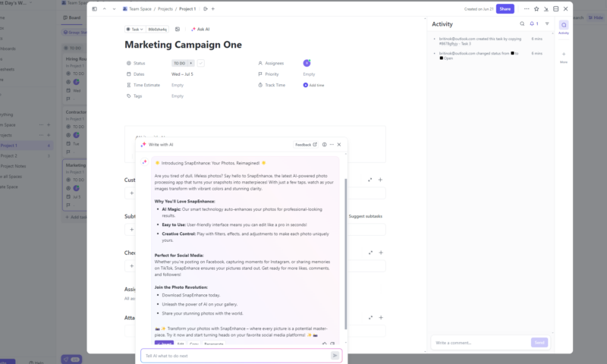
Task: Expand the Checklists section icon
Action: click(370, 253)
